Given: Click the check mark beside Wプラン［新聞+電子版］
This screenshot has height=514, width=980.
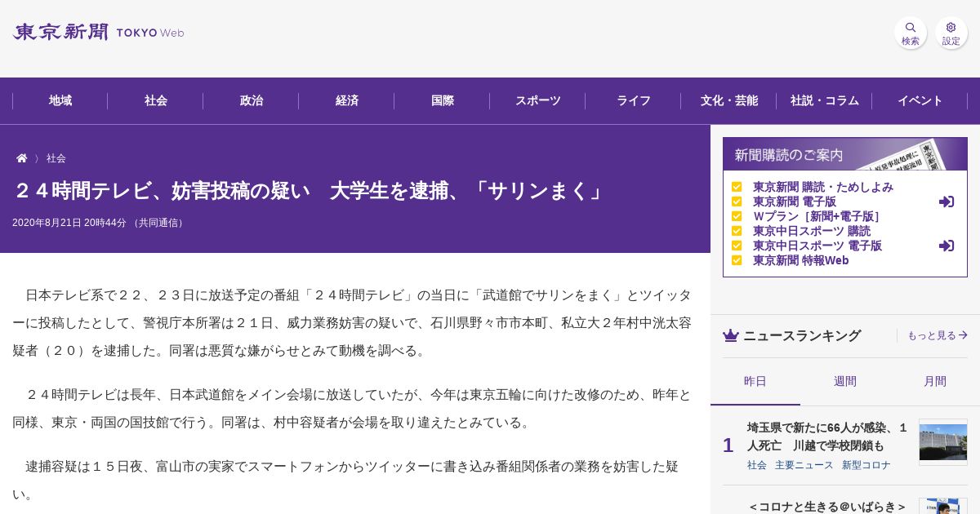Looking at the screenshot, I should 737,216.
